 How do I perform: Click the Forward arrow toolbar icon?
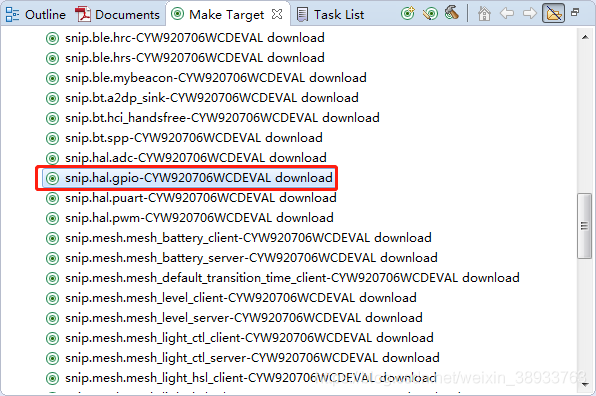tap(529, 14)
